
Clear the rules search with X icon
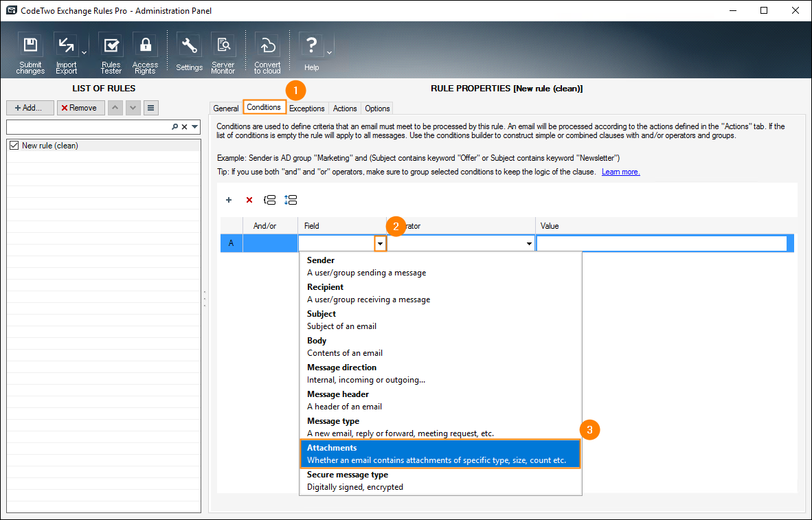pyautogui.click(x=184, y=127)
